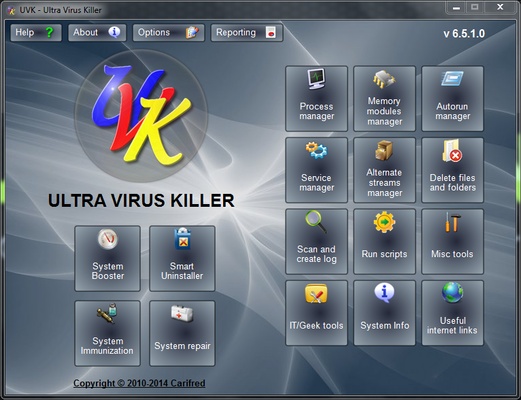Click the UVK logo image
Viewport: 521px width, 400px height.
[x=141, y=116]
